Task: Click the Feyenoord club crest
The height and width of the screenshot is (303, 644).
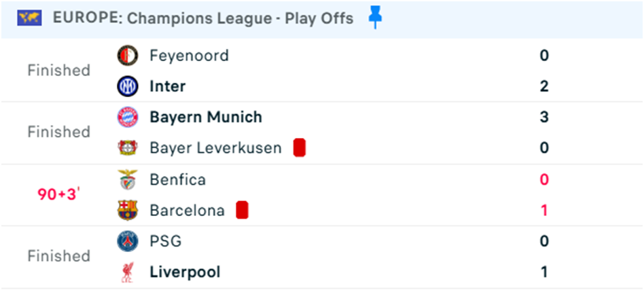Action: coord(127,56)
